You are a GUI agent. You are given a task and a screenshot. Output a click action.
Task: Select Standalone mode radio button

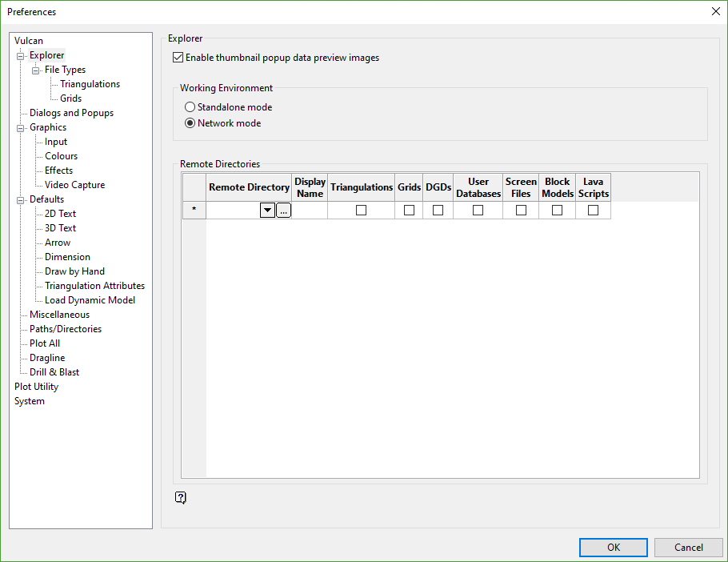pos(190,107)
